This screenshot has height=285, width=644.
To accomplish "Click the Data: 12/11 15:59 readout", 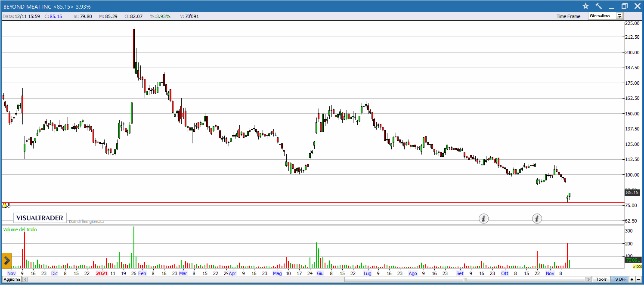I will click(21, 16).
